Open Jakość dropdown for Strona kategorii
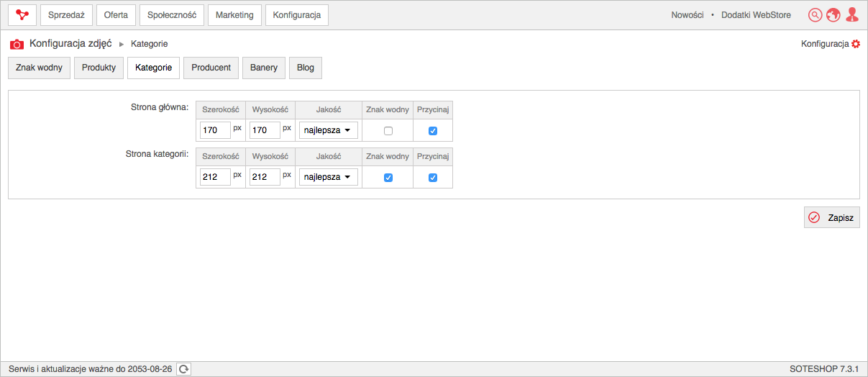Image resolution: width=868 pixels, height=377 pixels. point(329,177)
